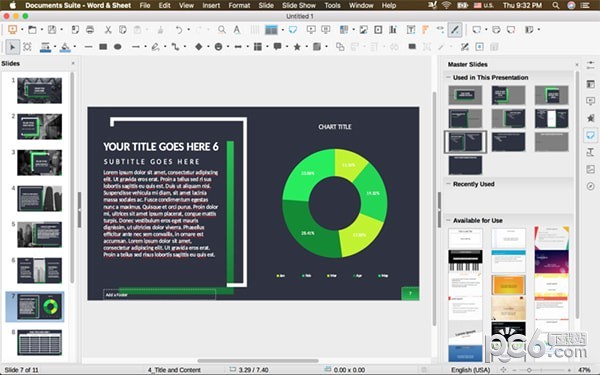Click the Cut scissors icon

[x=108, y=30]
